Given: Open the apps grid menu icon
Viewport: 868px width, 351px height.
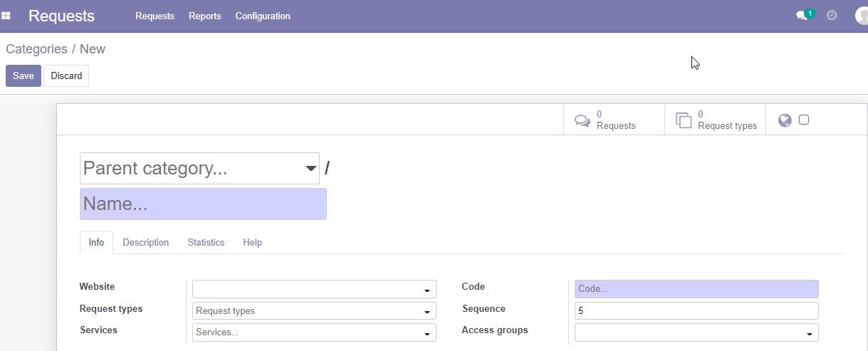Looking at the screenshot, I should pyautogui.click(x=6, y=16).
